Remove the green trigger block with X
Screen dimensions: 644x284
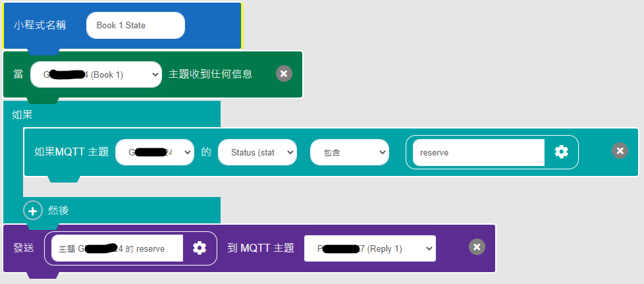click(284, 74)
